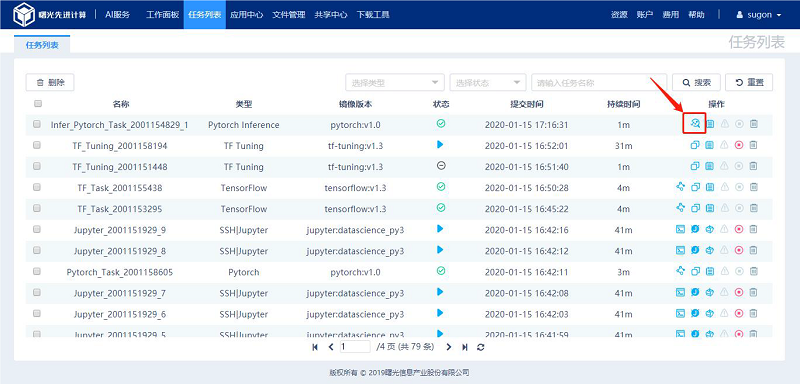Viewport: 800px width, 384px height.
Task: Open the 选择状态 status dropdown
Action: (x=488, y=83)
